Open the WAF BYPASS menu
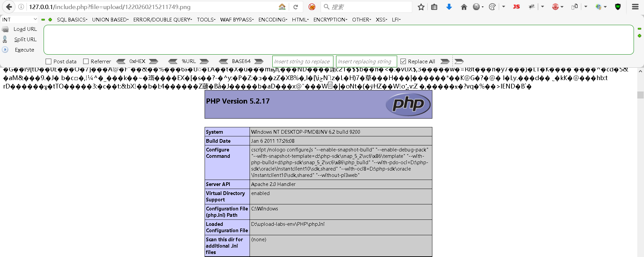The image size is (644, 257). 237,20
